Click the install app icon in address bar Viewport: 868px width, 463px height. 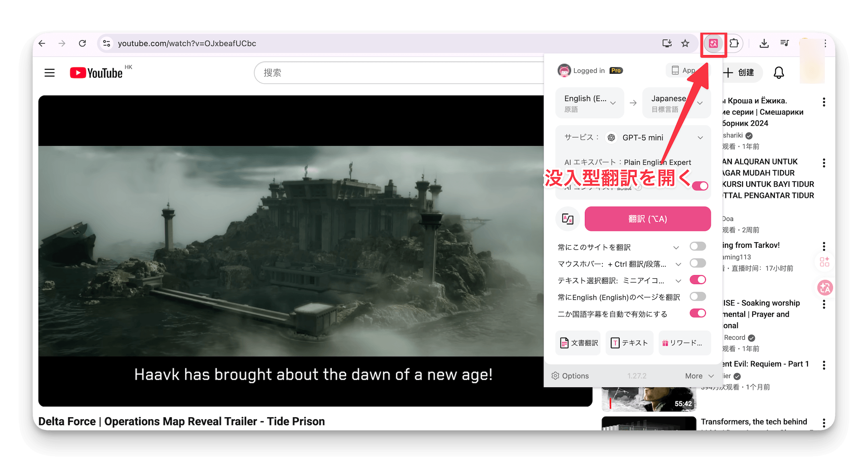[x=667, y=43]
